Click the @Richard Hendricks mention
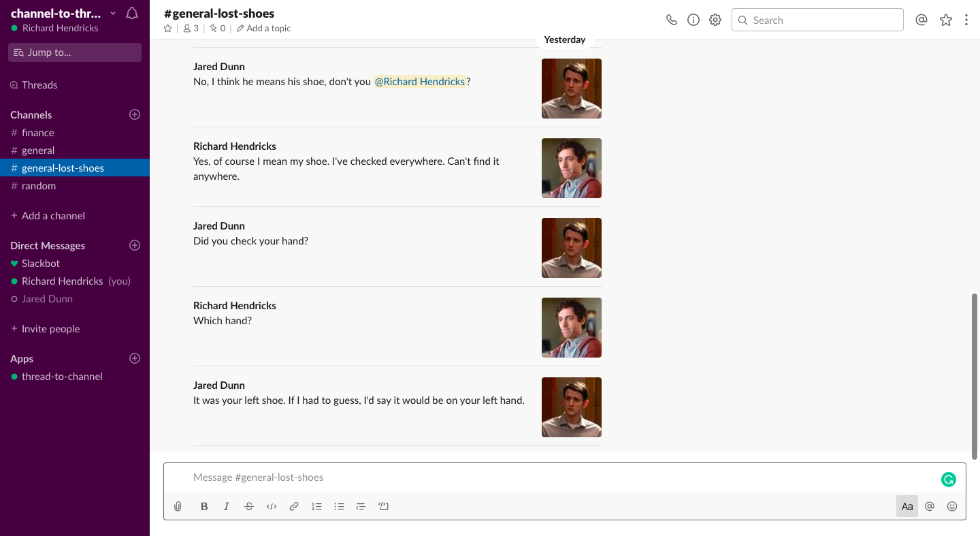Screen dimensions: 980x536 (x=420, y=82)
